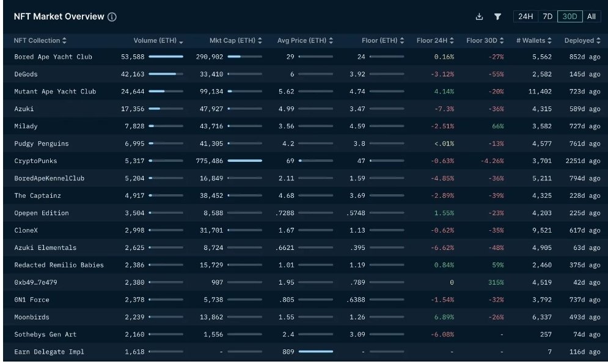
Task: Sort by Floor 24H column
Action: 435,40
